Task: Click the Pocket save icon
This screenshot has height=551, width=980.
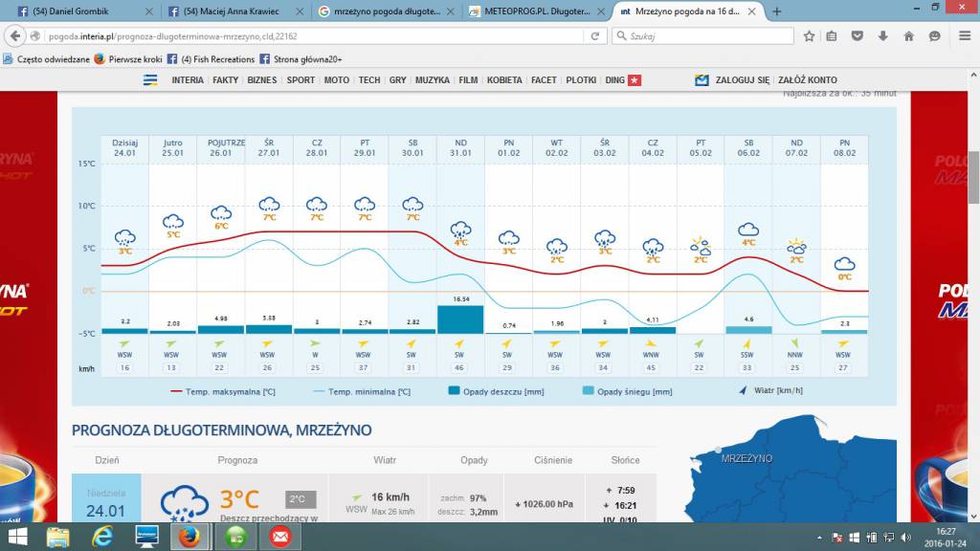Action: 857,36
